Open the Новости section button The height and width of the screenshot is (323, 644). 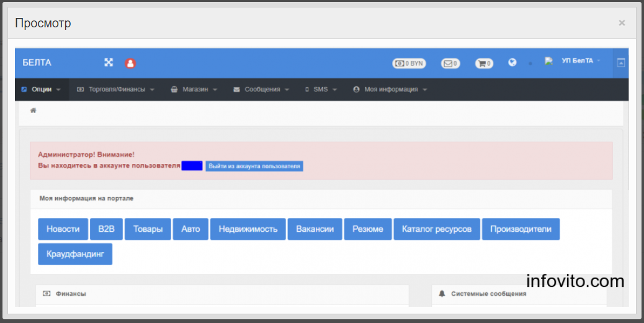(x=63, y=229)
